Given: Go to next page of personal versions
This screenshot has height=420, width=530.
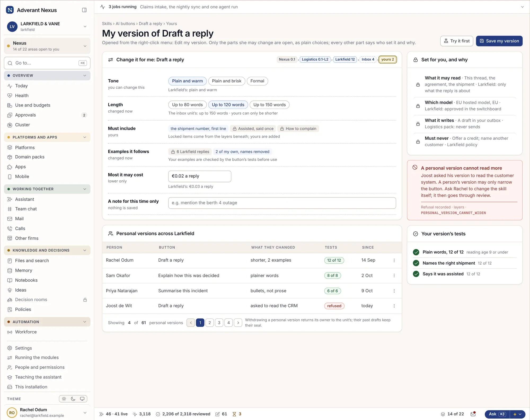Looking at the screenshot, I should [x=238, y=323].
